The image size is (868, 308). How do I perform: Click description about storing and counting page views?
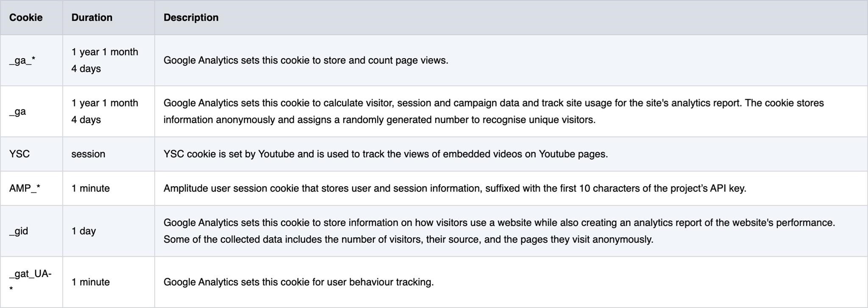tap(306, 60)
